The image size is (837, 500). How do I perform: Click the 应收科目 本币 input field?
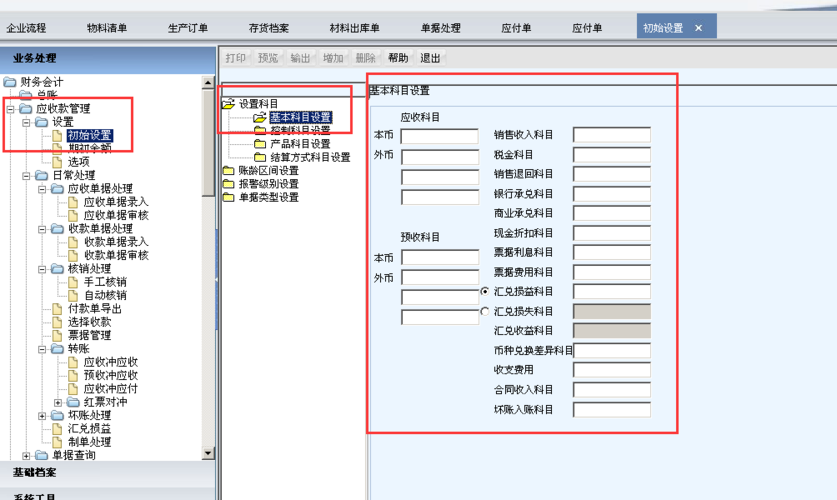pyautogui.click(x=440, y=136)
